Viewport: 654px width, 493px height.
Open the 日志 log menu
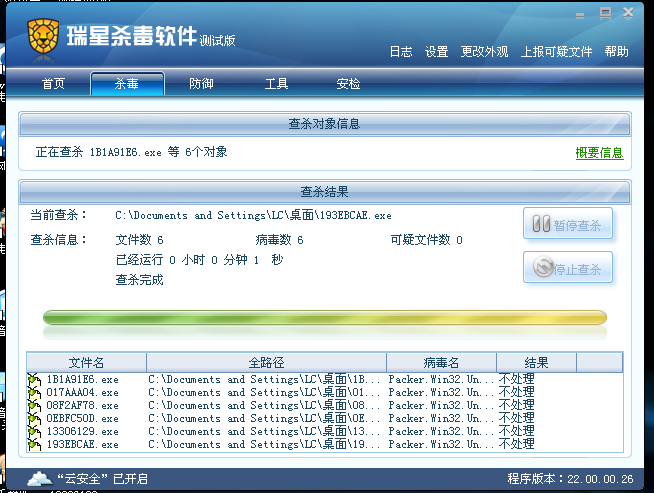(x=401, y=52)
